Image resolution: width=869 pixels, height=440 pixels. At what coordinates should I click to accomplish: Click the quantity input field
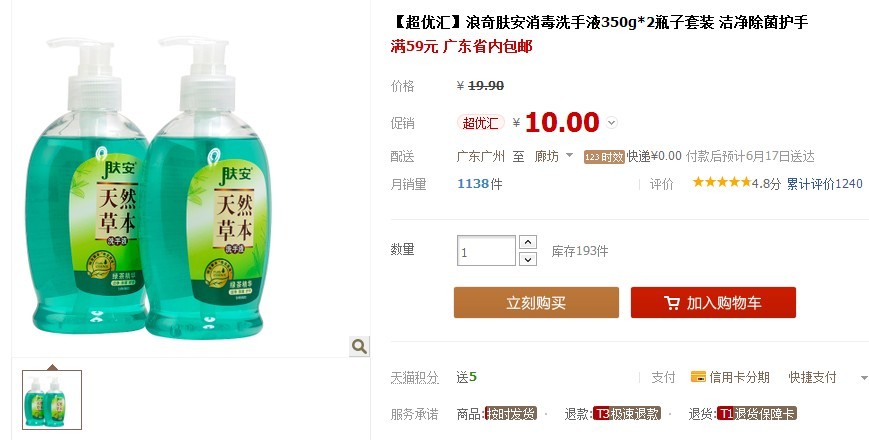pyautogui.click(x=486, y=250)
